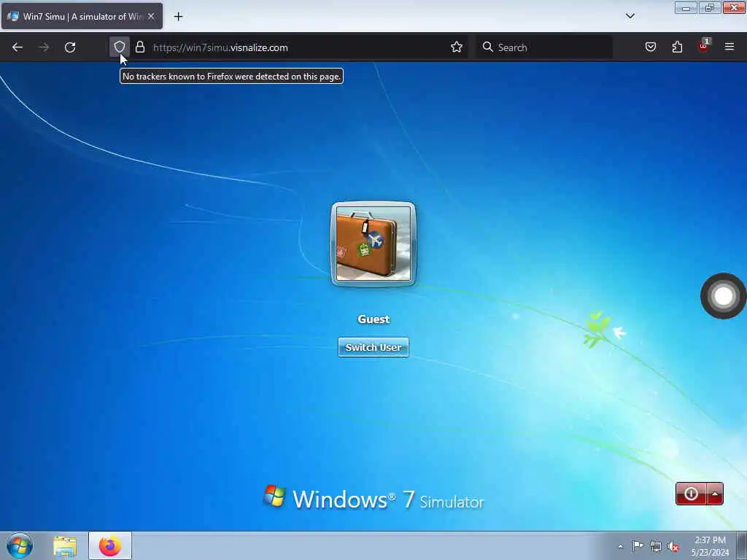Screen dimensions: 747x560
Task: Click into the Search box
Action: click(544, 47)
